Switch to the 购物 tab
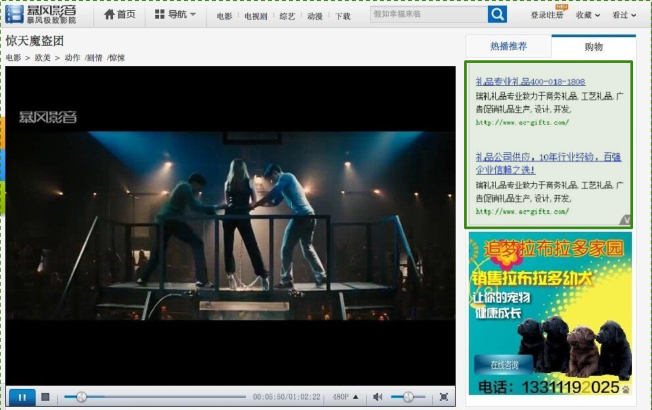The height and width of the screenshot is (410, 652). [593, 47]
